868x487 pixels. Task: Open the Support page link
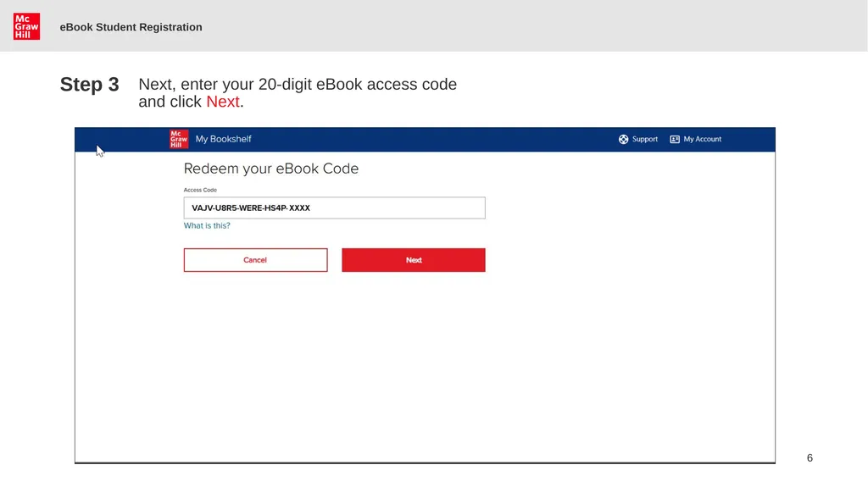click(x=645, y=140)
